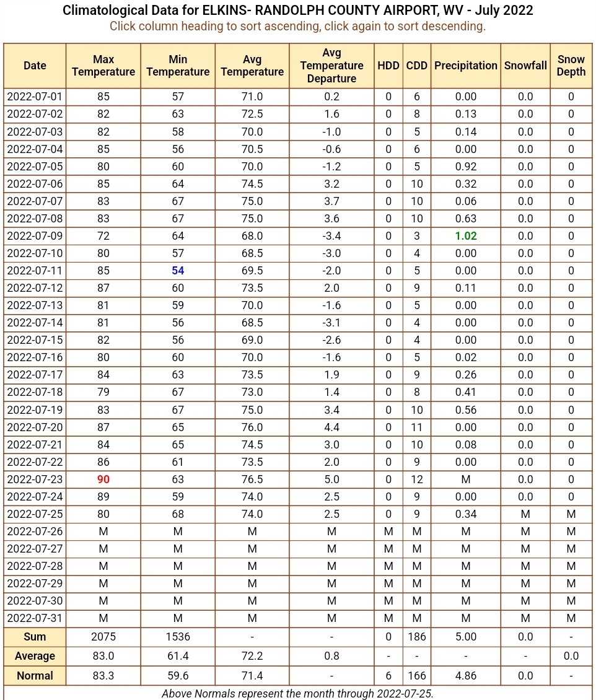Click max temperature sum 2075
The height and width of the screenshot is (700, 596).
click(103, 637)
